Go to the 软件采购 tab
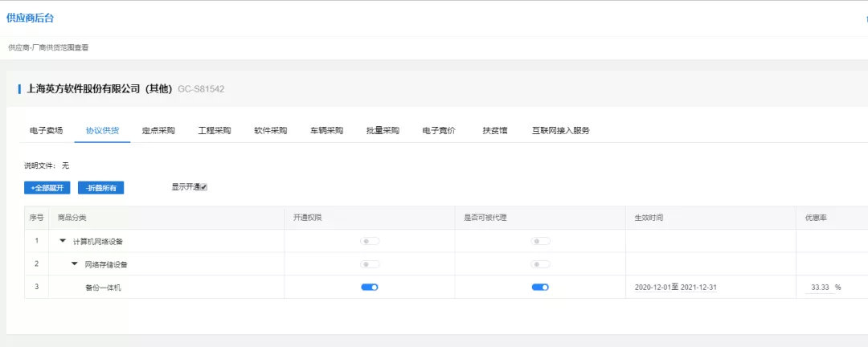 (x=270, y=130)
